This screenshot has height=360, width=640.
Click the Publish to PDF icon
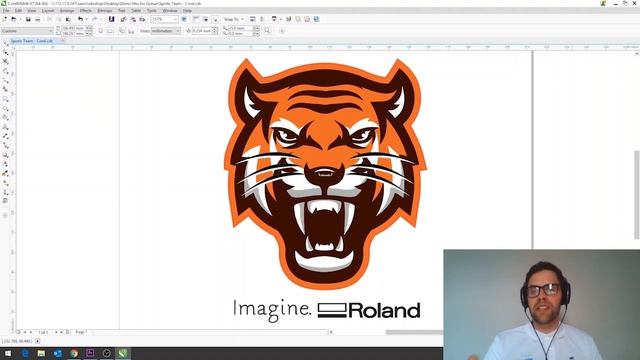pyautogui.click(x=142, y=19)
